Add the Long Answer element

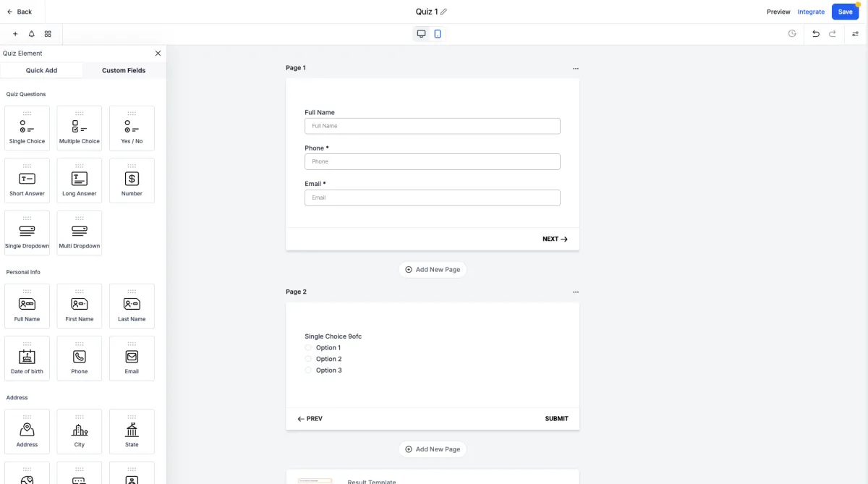coord(80,180)
